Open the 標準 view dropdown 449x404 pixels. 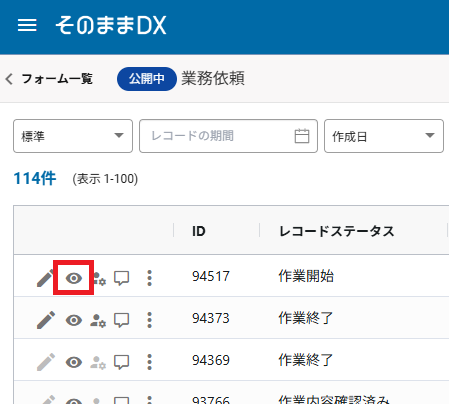pos(73,136)
